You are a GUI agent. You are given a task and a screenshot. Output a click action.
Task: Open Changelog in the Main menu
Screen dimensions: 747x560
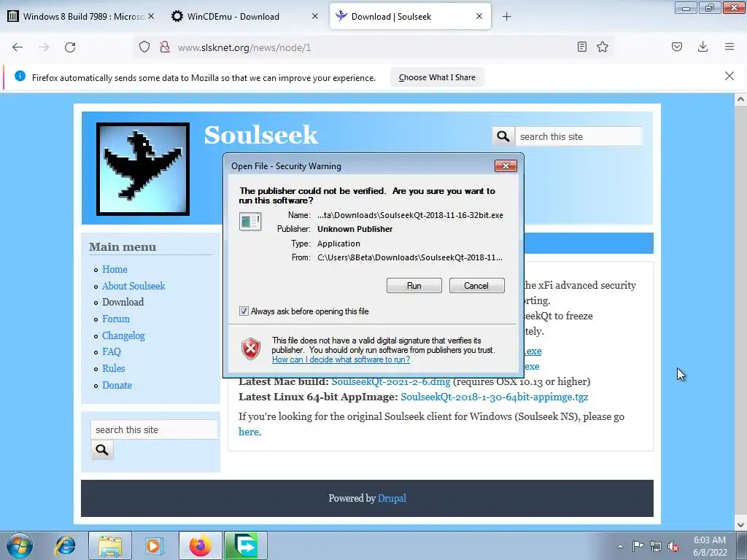[x=123, y=335]
